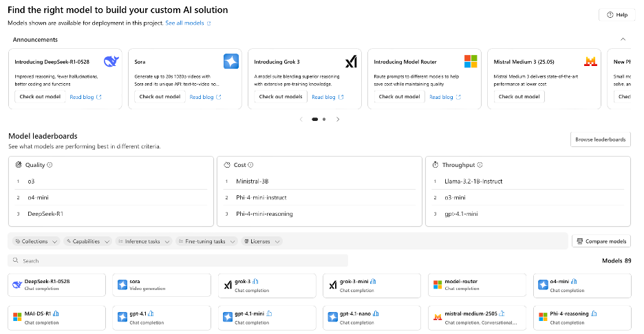
Task: Open the model-router model card
Action: 477,285
